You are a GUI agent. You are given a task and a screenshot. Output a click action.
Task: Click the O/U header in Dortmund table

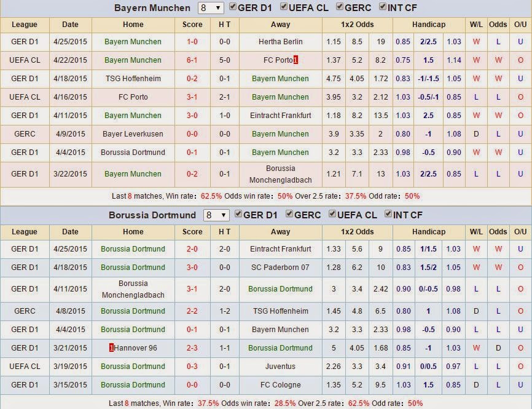click(520, 232)
